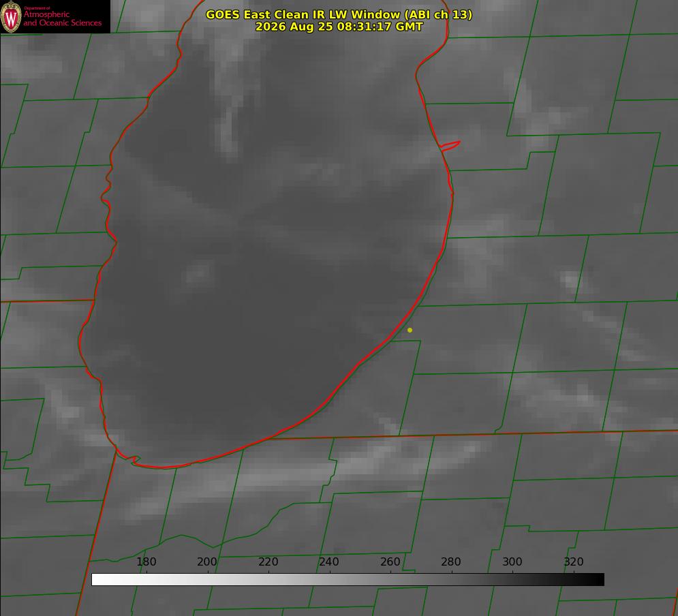
Task: Click the small harbor notch at the lake's southwest tip
Action: point(134,460)
